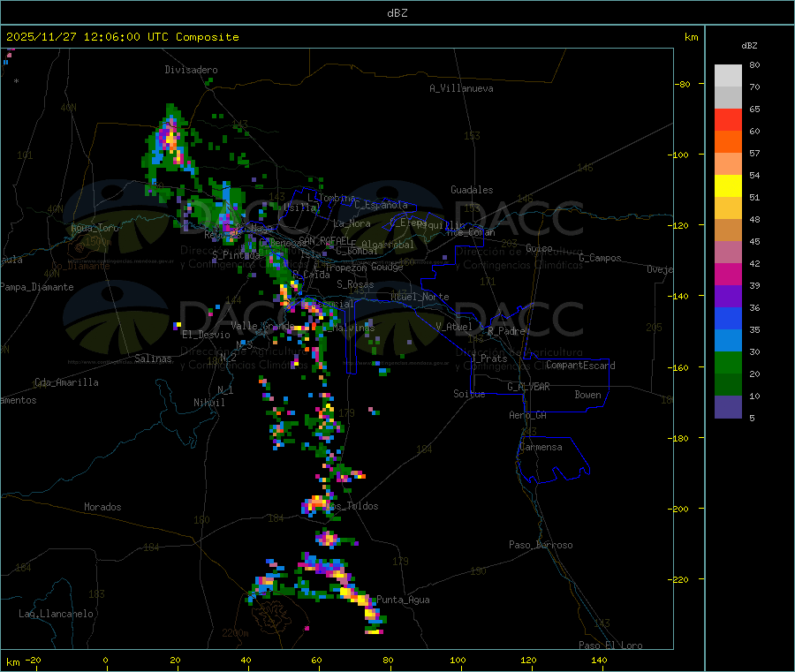The image size is (795, 672).
Task: Click the 42 dBZ magenta swatch
Action: click(728, 274)
